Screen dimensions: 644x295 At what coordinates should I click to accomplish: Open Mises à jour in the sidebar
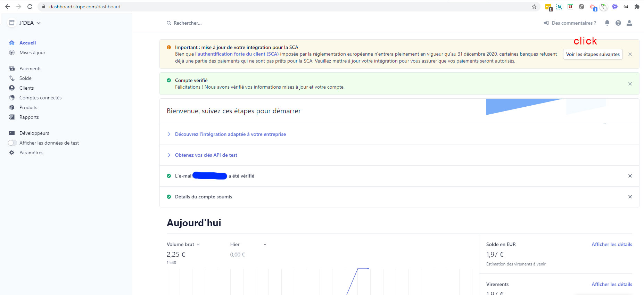click(x=32, y=52)
